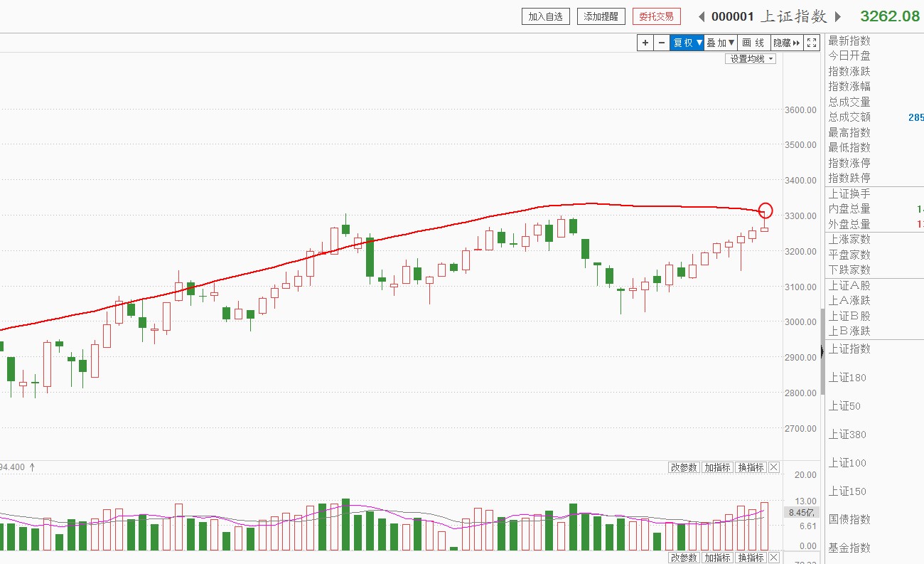The width and height of the screenshot is (924, 564).
Task: Click the 上A涨跌 row label
Action: coord(849,300)
